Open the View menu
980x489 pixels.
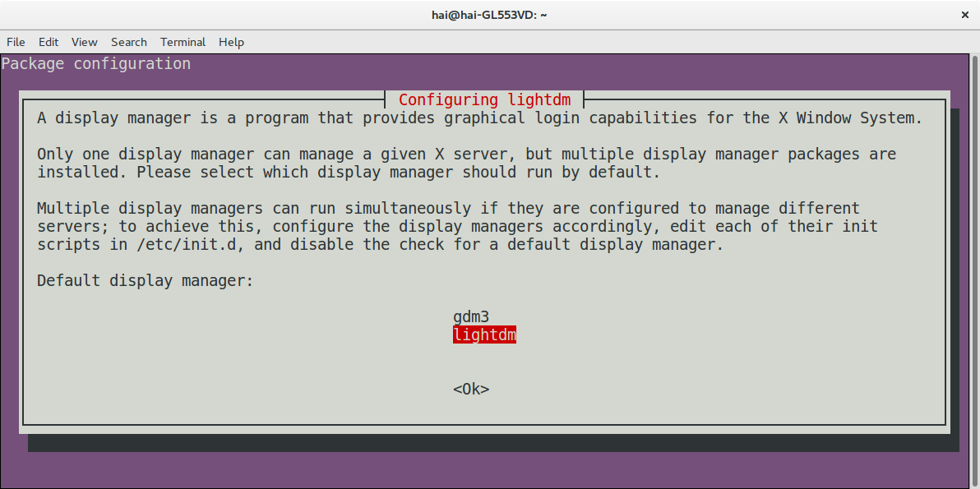[85, 42]
